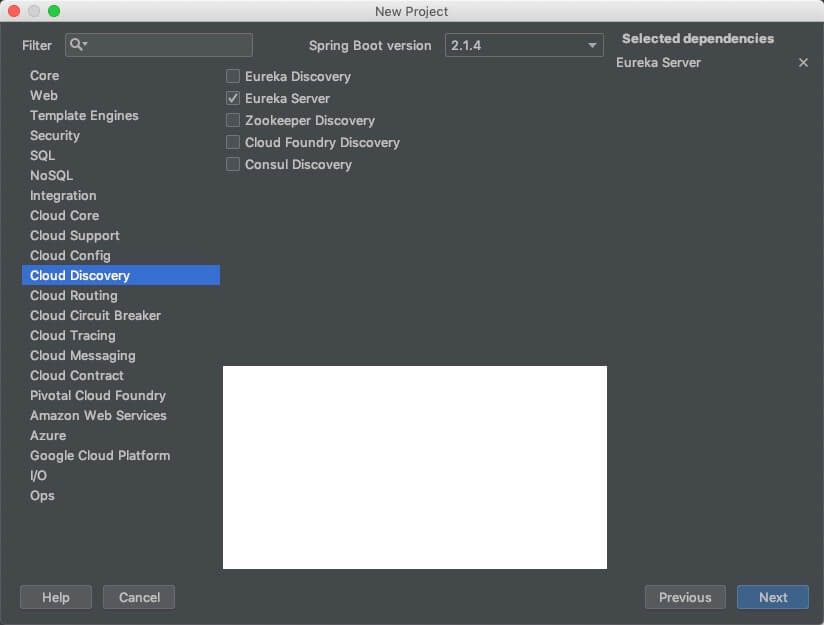Open the Ops category

(121, 495)
